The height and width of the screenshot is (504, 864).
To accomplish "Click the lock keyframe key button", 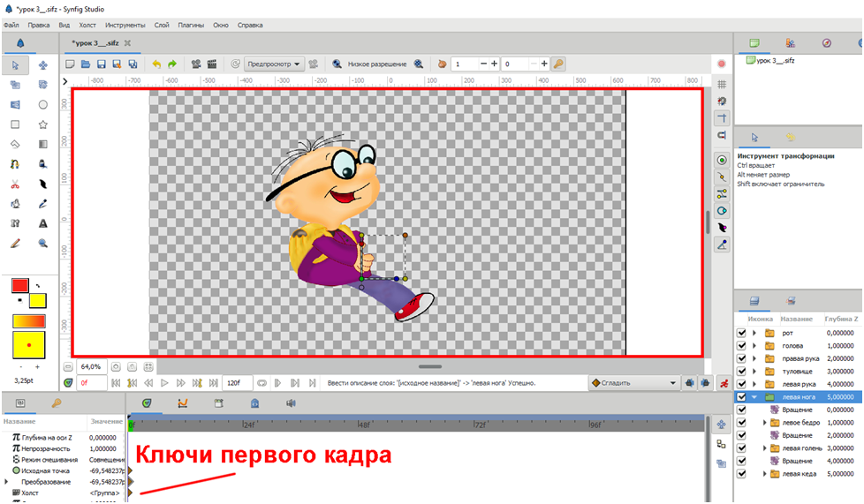I will coord(558,64).
